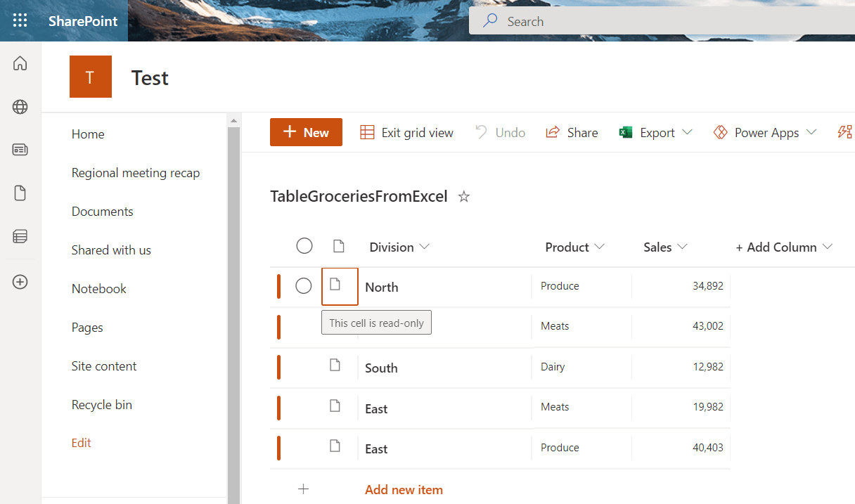Open the Division column dropdown
The width and height of the screenshot is (855, 504).
coord(425,247)
